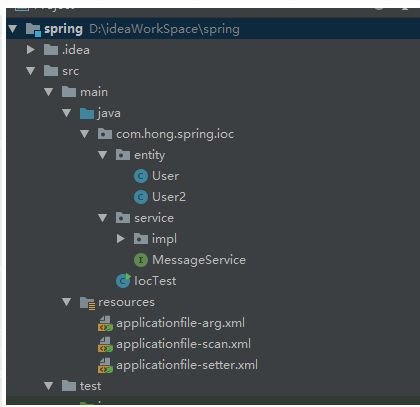Collapse the com.hong.spring.ioc package arrow
The height and width of the screenshot is (407, 420).
pyautogui.click(x=85, y=134)
